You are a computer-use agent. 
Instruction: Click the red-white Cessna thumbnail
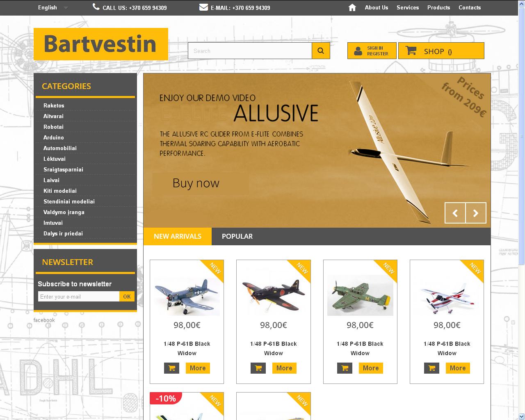point(447,295)
